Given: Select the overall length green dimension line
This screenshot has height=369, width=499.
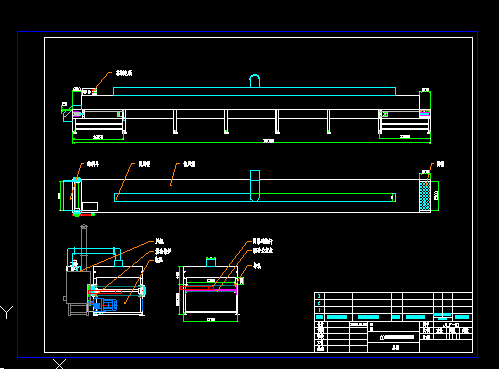Looking at the screenshot, I should click(251, 143).
